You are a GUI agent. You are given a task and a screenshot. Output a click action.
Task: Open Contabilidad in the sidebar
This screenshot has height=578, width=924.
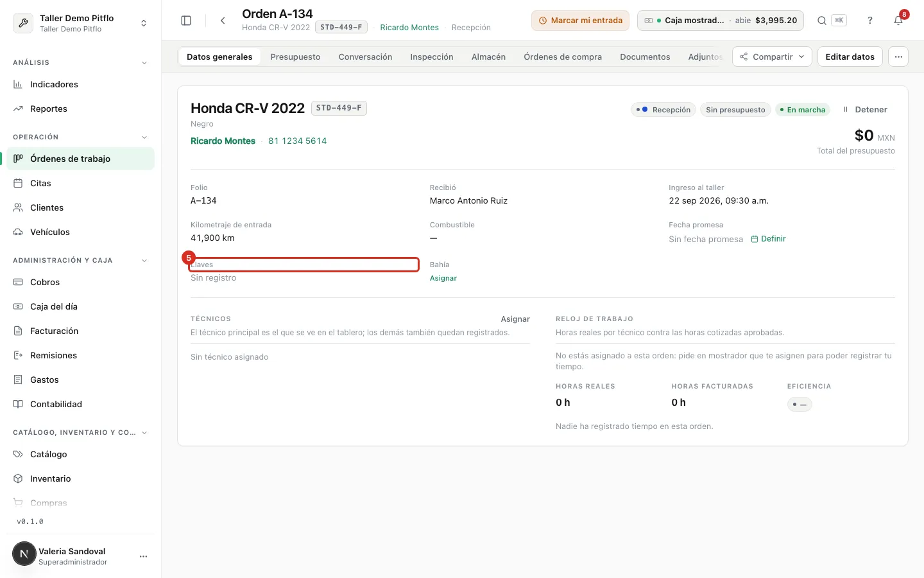click(x=80, y=404)
